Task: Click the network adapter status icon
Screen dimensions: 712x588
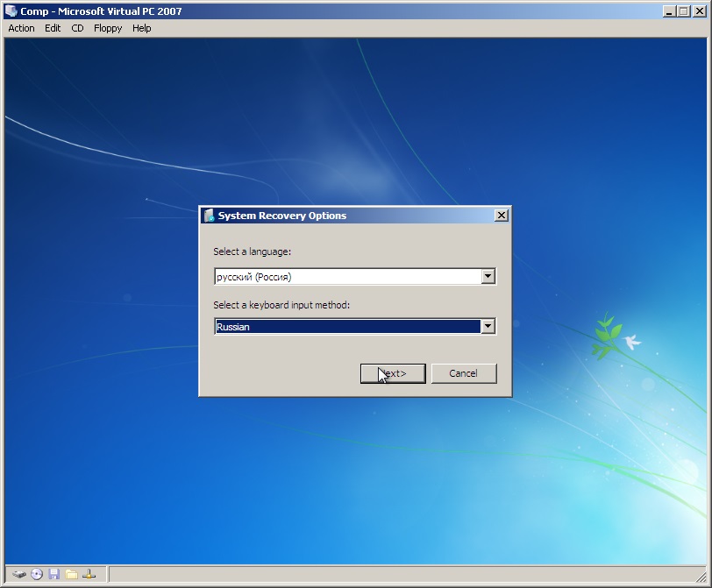Action: click(x=89, y=575)
